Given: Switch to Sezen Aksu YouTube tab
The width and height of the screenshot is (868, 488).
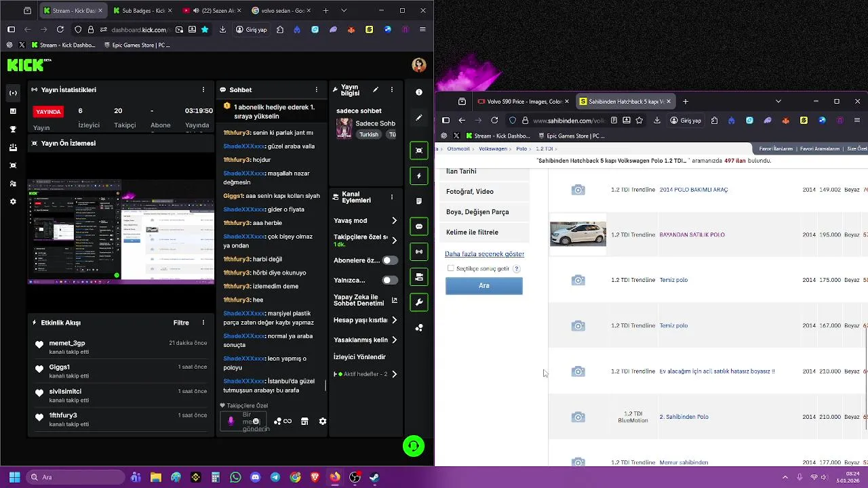Looking at the screenshot, I should pos(212,10).
